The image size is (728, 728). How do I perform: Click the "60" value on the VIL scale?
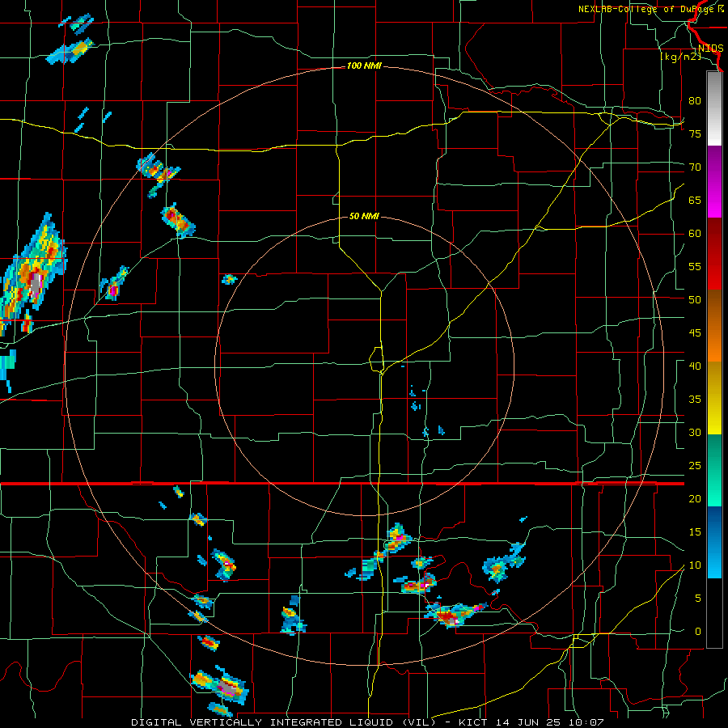[695, 234]
